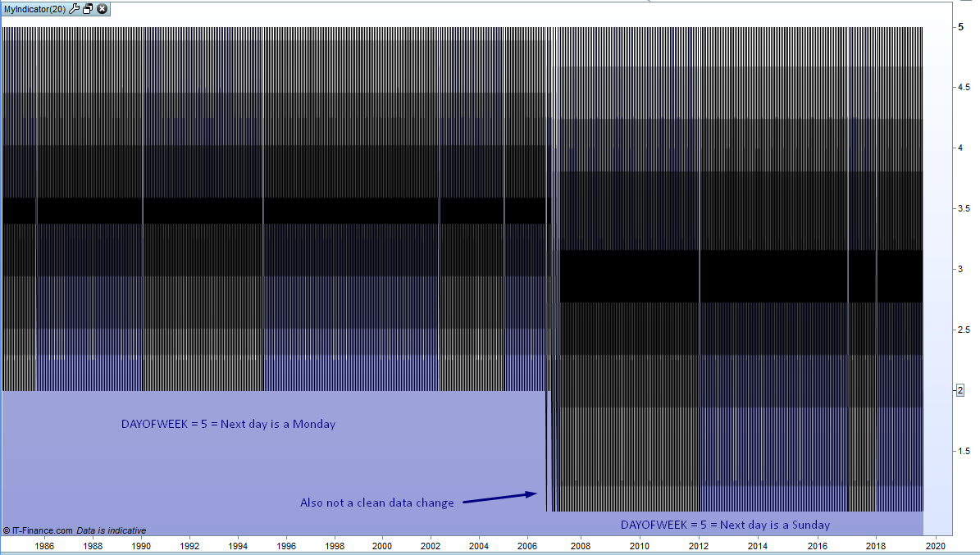Image resolution: width=980 pixels, height=555 pixels.
Task: Click the boxed current value 2 on axis
Action: [x=960, y=390]
